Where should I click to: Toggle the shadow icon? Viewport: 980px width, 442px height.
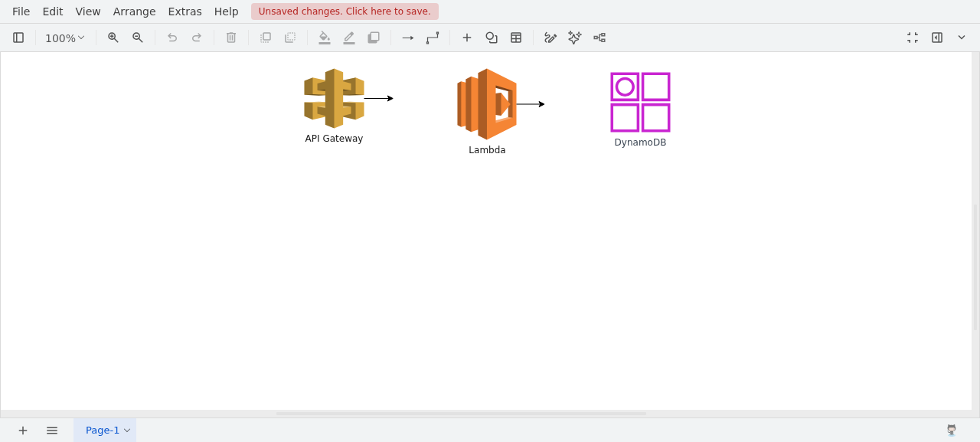point(374,38)
